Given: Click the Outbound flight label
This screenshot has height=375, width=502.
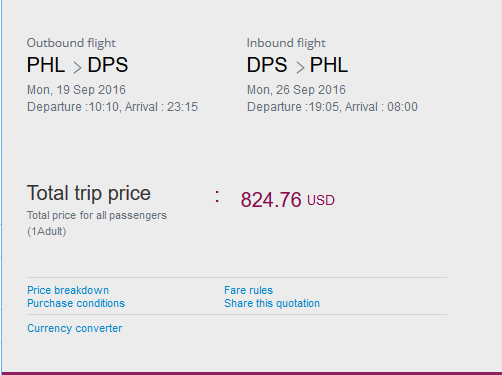Looking at the screenshot, I should tap(71, 43).
